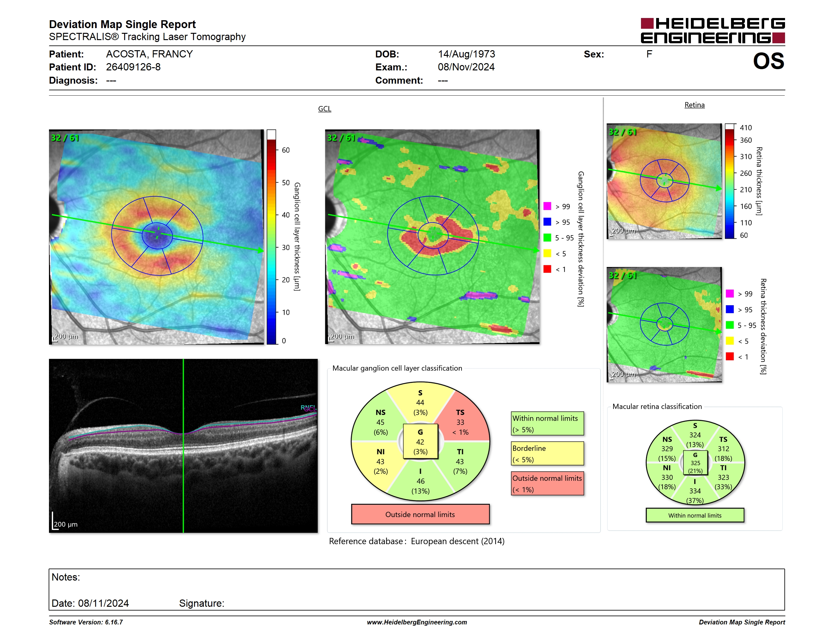The height and width of the screenshot is (644, 834).
Task: Click the Outside normal limits GCL result bar
Action: 420,514
